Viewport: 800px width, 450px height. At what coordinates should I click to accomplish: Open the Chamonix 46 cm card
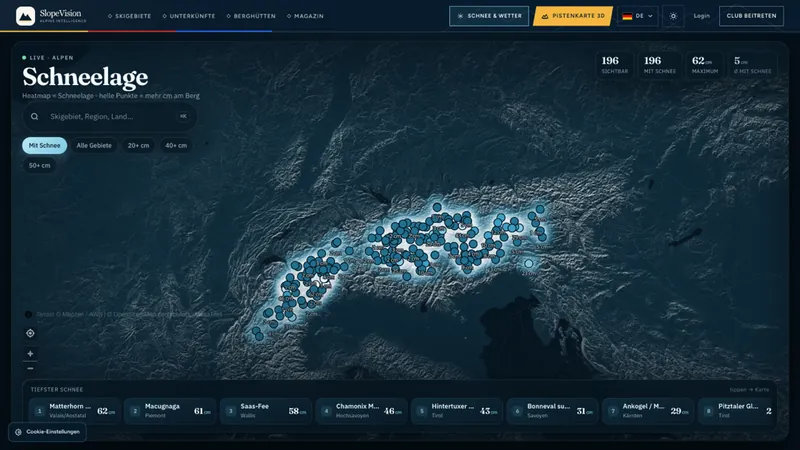pyautogui.click(x=361, y=411)
